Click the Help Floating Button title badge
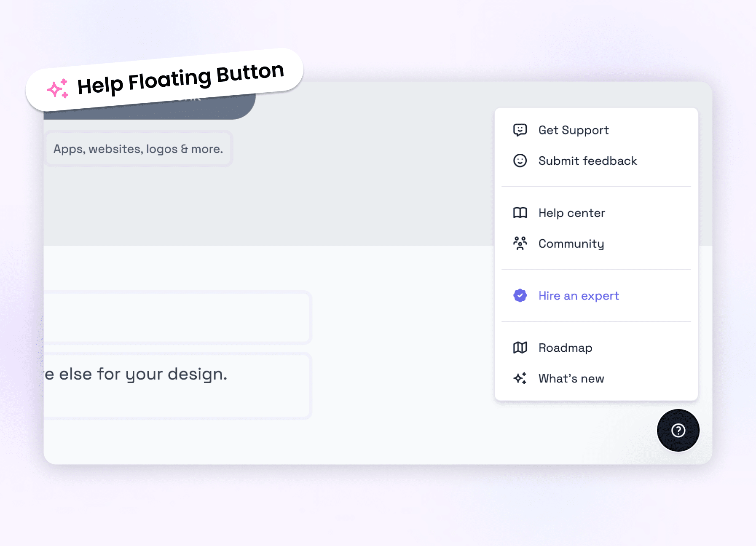Screen dimensions: 756x546 click(x=164, y=80)
